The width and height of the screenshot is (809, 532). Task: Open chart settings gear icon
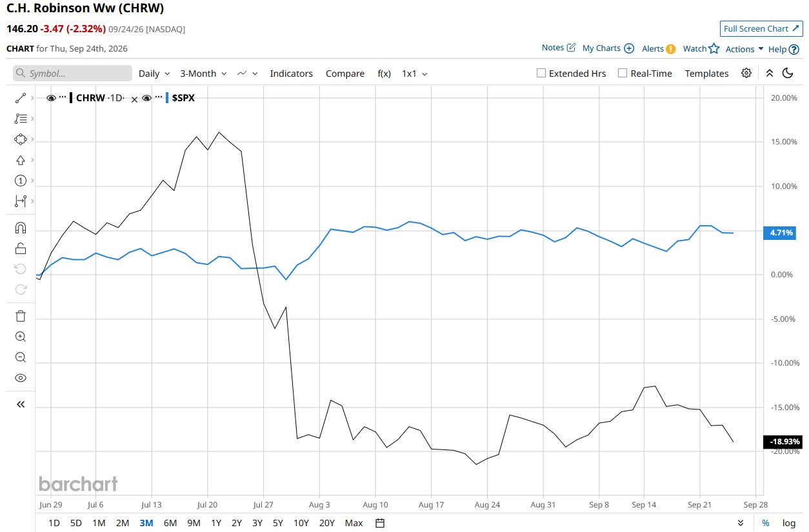746,73
